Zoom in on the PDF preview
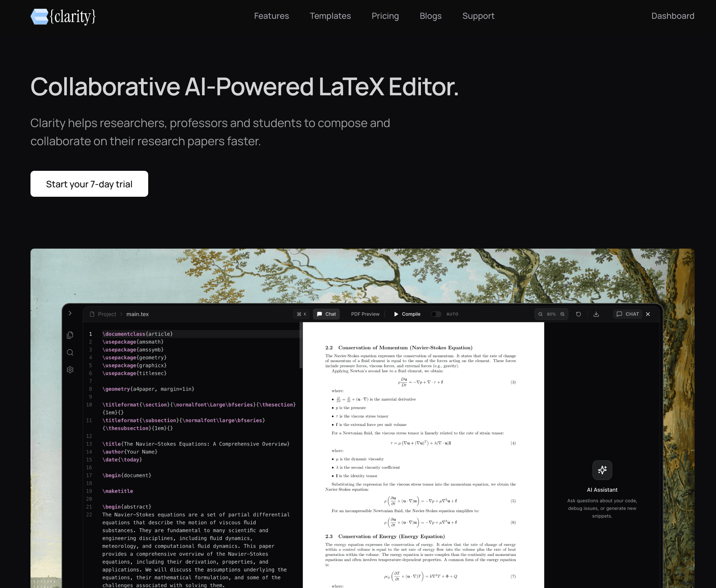Screen dimensions: 716x588 (x=562, y=314)
